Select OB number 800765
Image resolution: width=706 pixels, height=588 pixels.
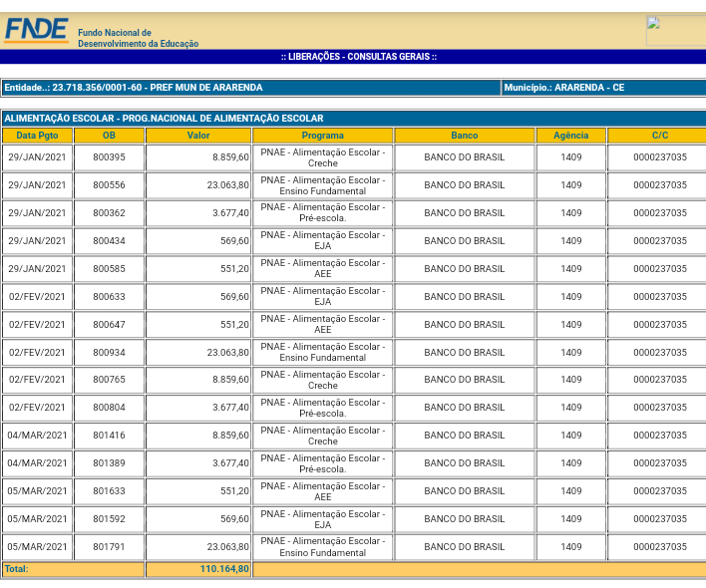click(x=109, y=380)
